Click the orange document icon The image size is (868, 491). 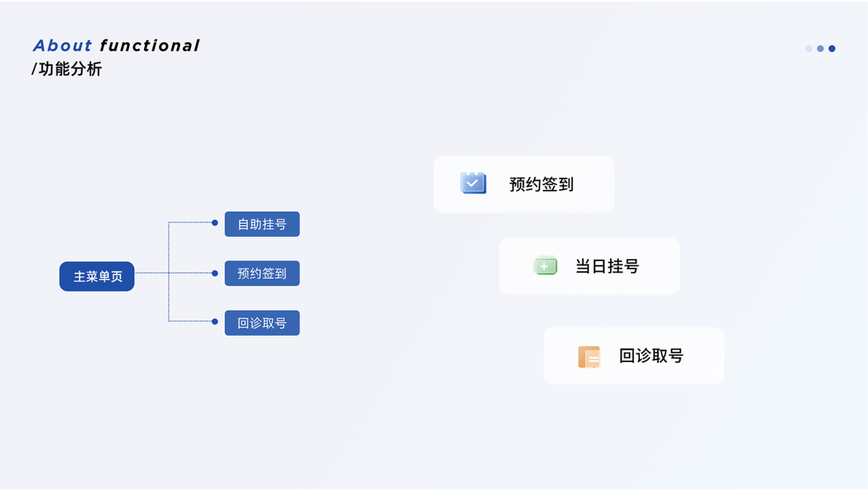589,356
